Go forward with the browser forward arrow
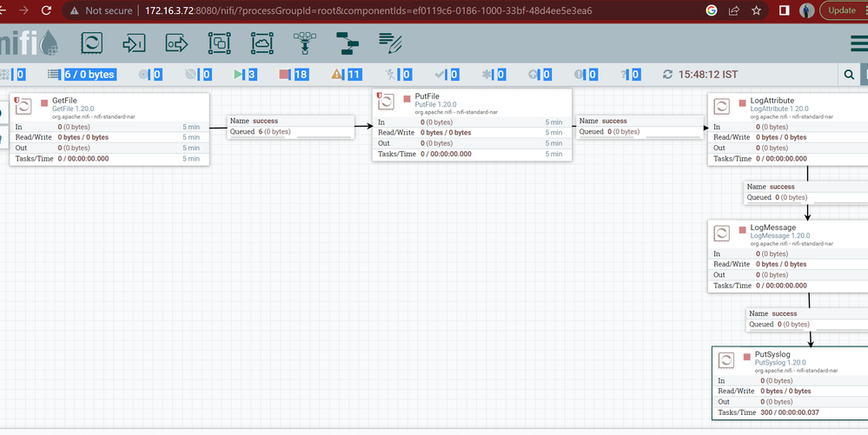 (23, 10)
